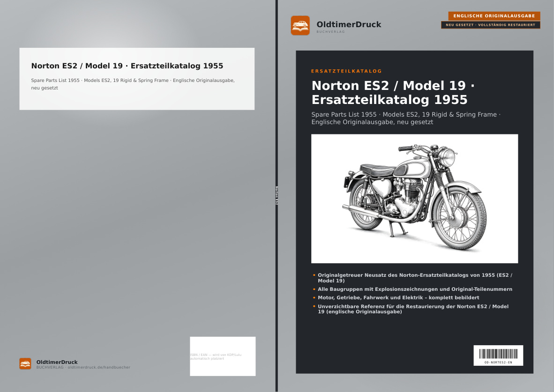Click the back cover title Norton ES2 / Model 19
The width and height of the screenshot is (554, 392).
(127, 66)
